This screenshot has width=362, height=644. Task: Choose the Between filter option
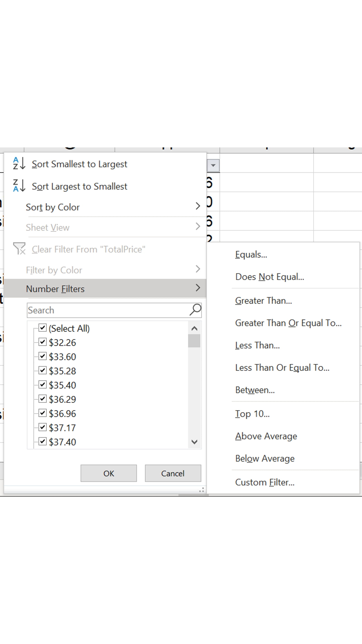[255, 390]
